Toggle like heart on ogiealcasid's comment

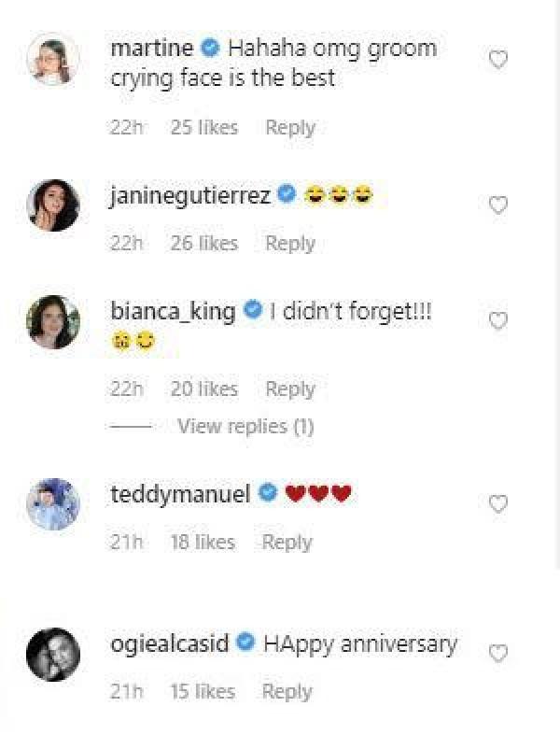(498, 654)
